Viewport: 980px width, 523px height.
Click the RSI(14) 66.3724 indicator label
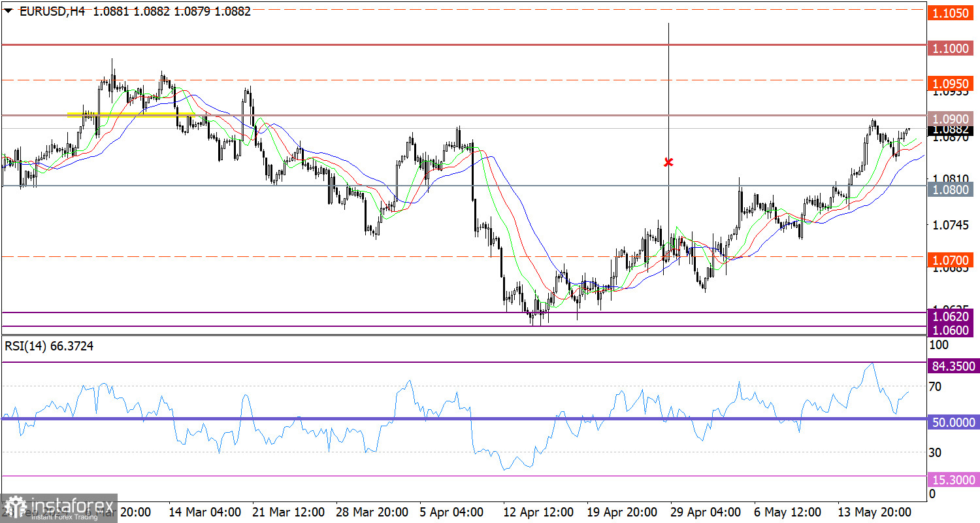click(49, 346)
